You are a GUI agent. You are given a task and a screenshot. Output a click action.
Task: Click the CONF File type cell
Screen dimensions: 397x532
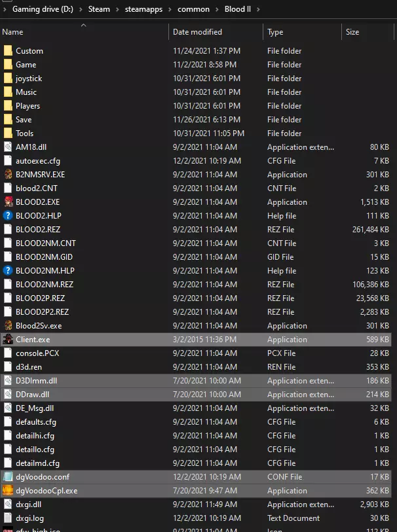point(284,476)
